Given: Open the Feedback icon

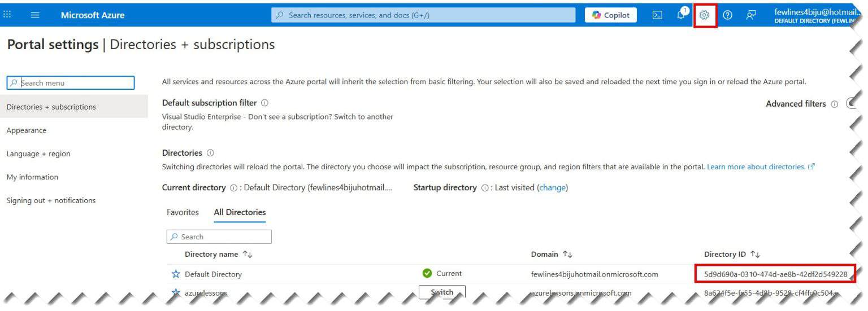Looking at the screenshot, I should point(751,15).
